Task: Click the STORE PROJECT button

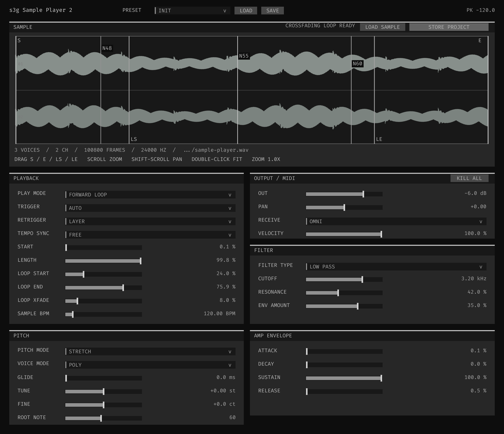Action: click(x=449, y=27)
